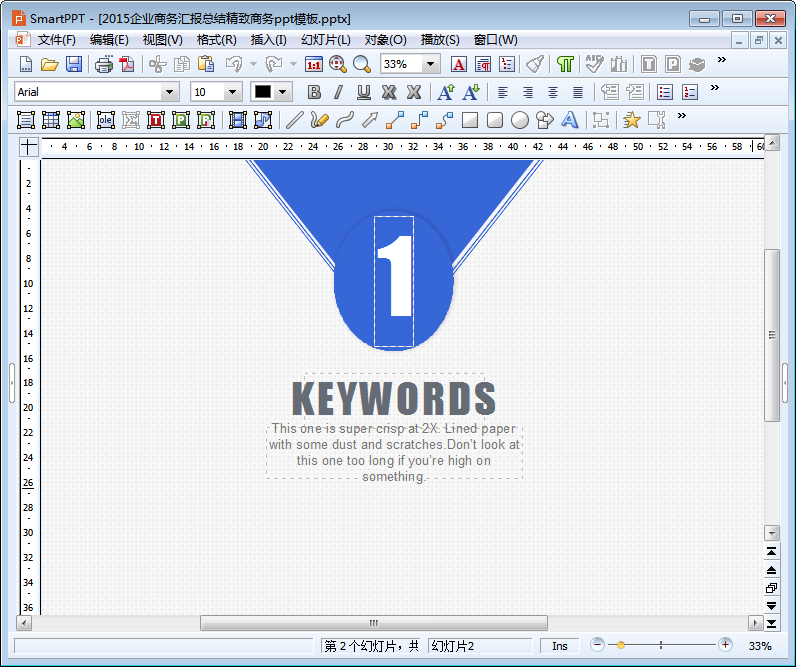Toggle bold formatting

pyautogui.click(x=314, y=92)
